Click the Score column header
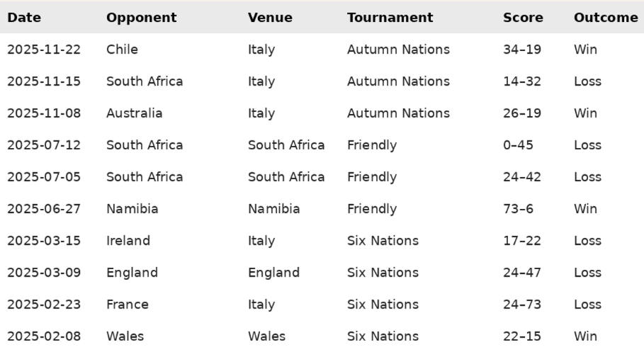This screenshot has height=352, width=644. pos(523,18)
